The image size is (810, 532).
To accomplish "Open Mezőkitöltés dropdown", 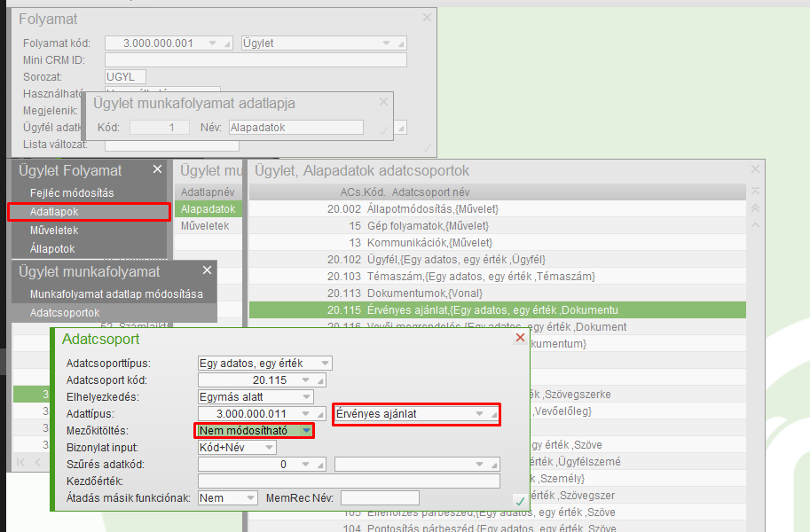I will pos(306,430).
